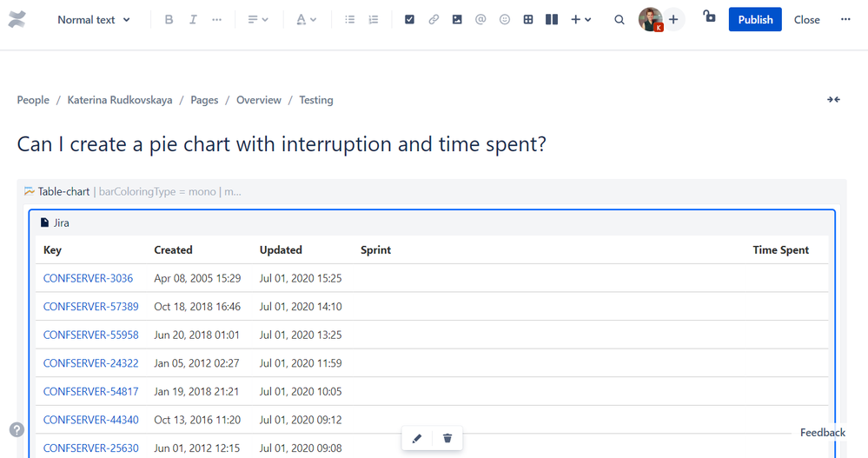Insert an @ mention
Viewport: 868px width, 458px height.
pos(480,19)
